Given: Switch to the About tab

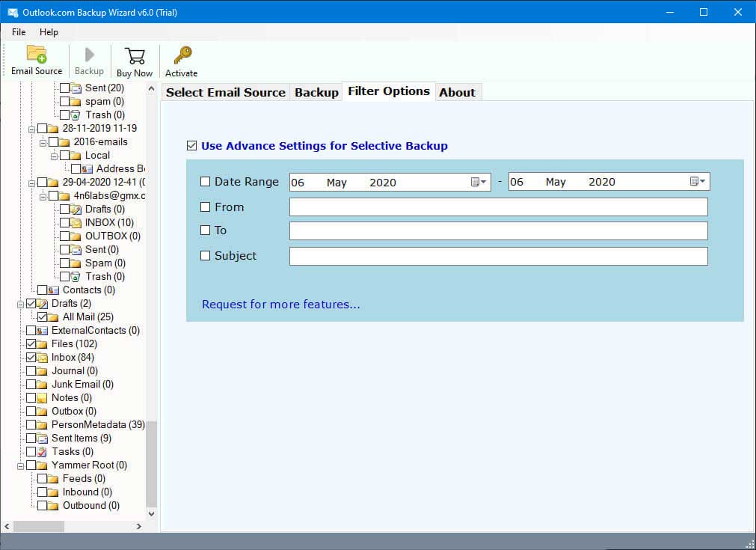Looking at the screenshot, I should pos(457,92).
